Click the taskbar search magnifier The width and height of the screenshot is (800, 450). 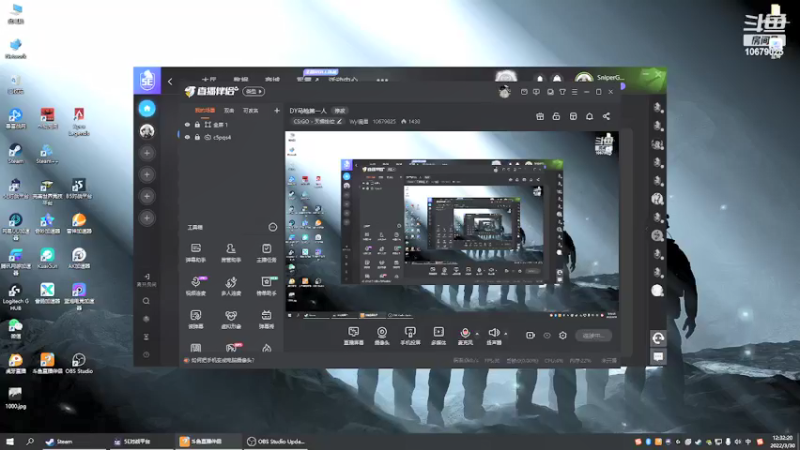[x=30, y=441]
